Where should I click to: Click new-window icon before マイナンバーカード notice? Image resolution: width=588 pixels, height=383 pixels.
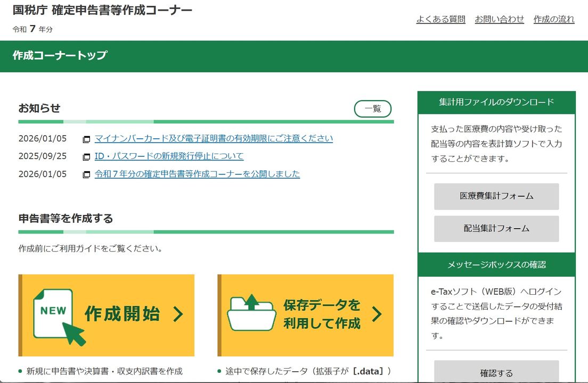click(86, 139)
